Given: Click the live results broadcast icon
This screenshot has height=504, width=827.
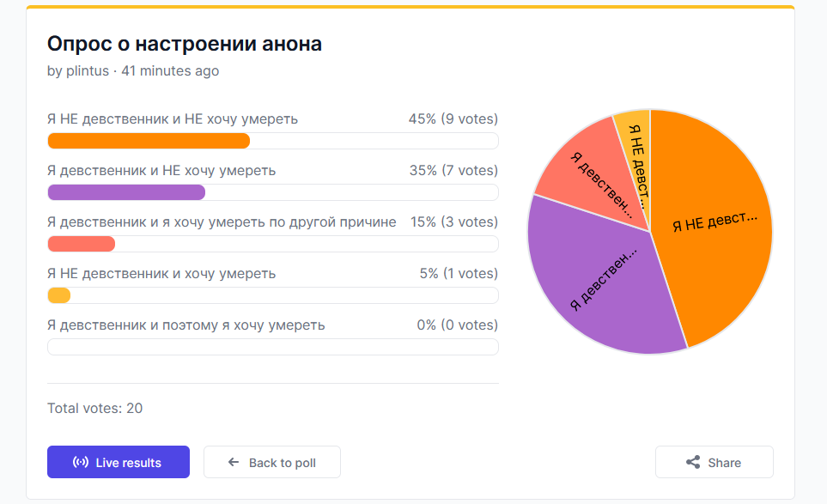Looking at the screenshot, I should [x=81, y=463].
